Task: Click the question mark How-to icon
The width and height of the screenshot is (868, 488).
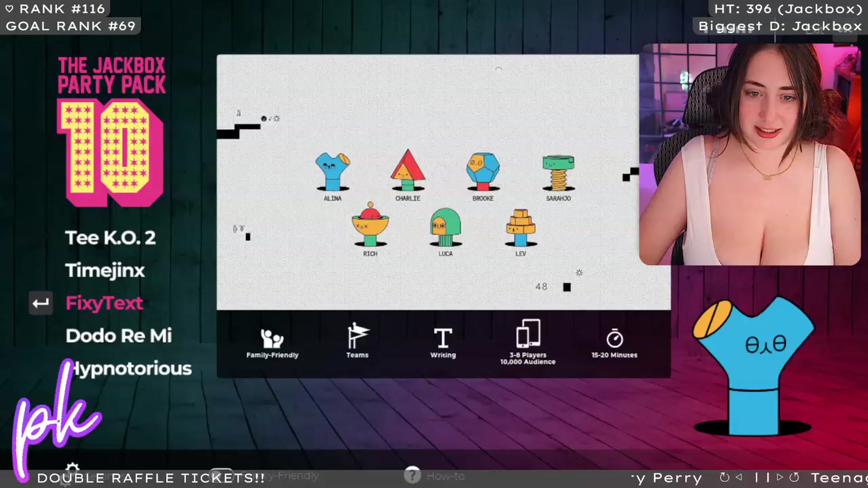Action: 412,475
